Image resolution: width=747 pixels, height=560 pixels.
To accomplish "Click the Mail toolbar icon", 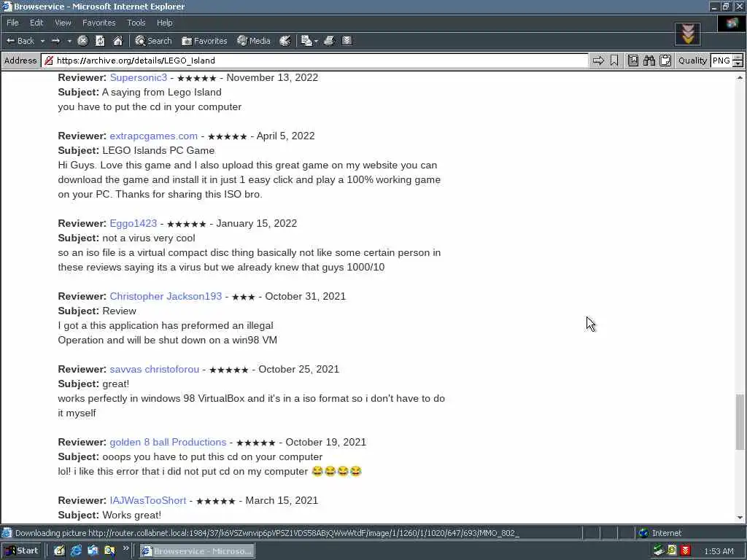I will (306, 41).
